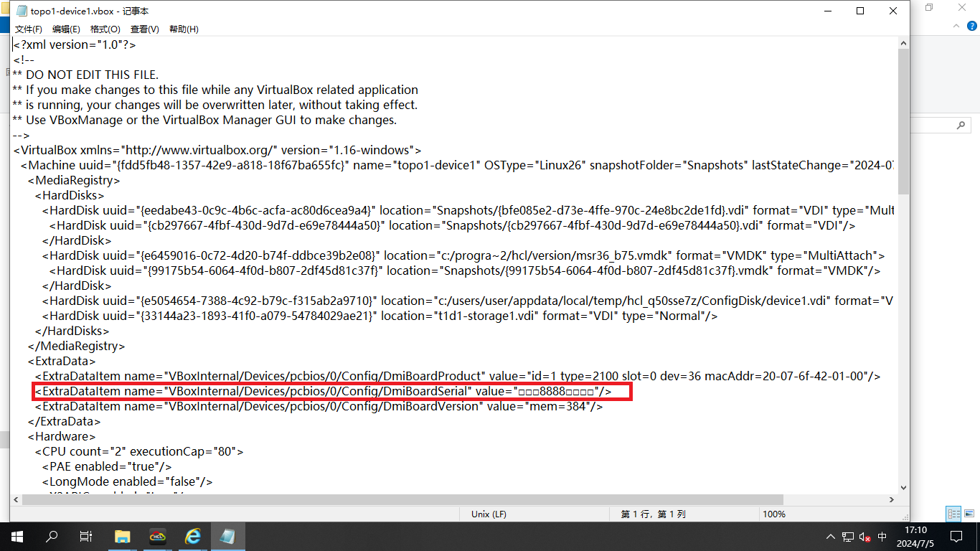Viewport: 980px width, 551px height.
Task: Select the Notepad taskbar button
Action: (228, 537)
